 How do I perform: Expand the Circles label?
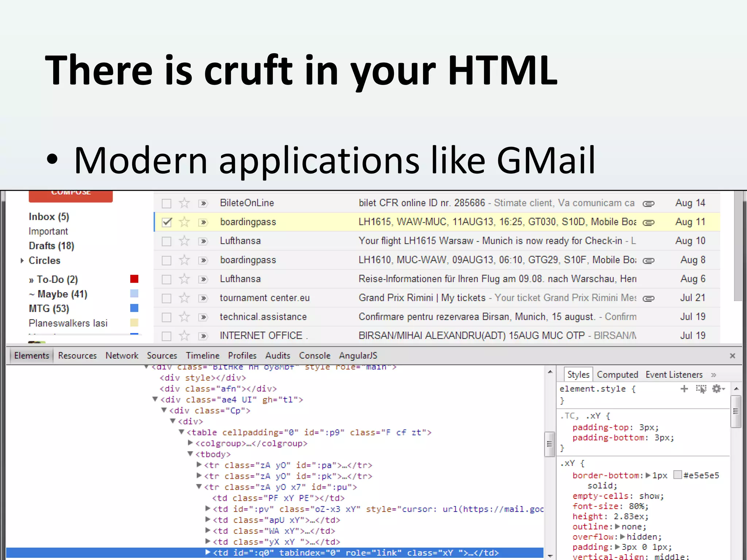(x=22, y=261)
